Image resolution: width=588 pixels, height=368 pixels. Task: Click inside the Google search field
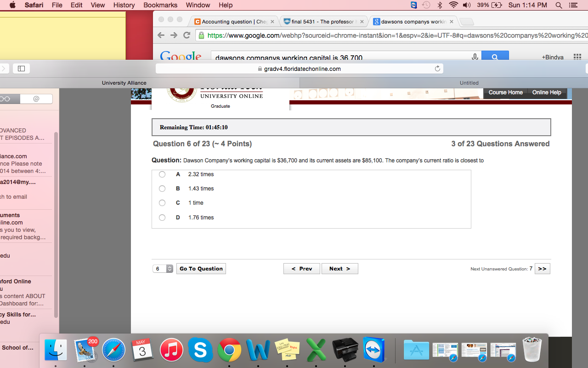(322, 57)
